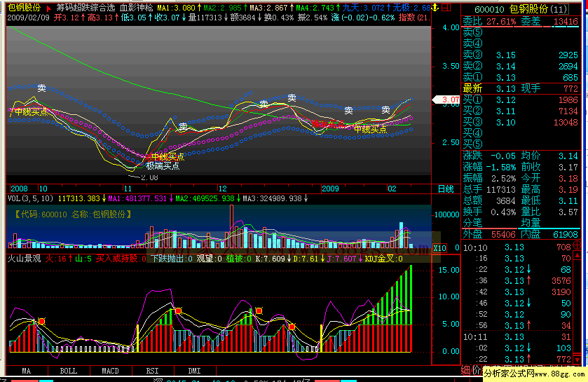This screenshot has height=382, width=588.
Task: Open the 价 price tab below tick list
Action: pos(475,370)
